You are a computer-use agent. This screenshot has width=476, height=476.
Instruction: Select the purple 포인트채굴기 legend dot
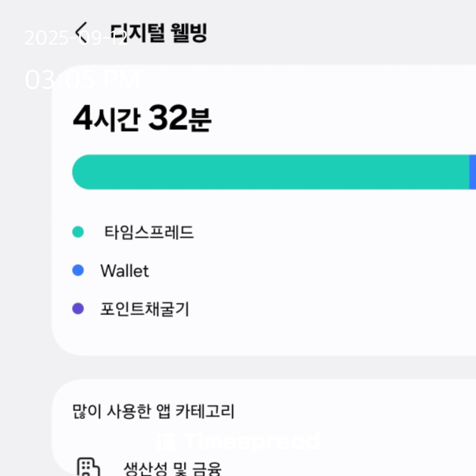click(78, 309)
